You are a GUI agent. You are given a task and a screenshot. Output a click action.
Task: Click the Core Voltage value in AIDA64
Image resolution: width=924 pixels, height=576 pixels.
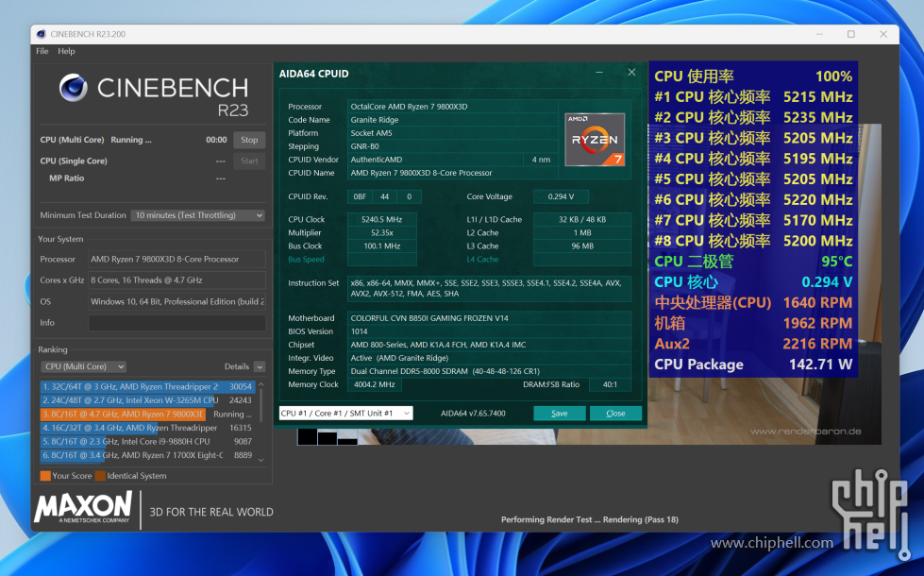[561, 196]
